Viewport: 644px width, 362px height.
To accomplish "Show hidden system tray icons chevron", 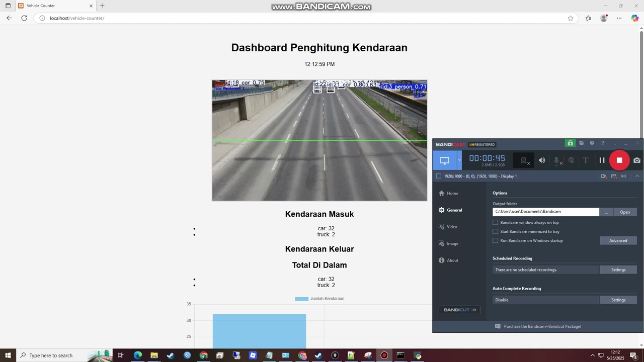I will point(592,355).
